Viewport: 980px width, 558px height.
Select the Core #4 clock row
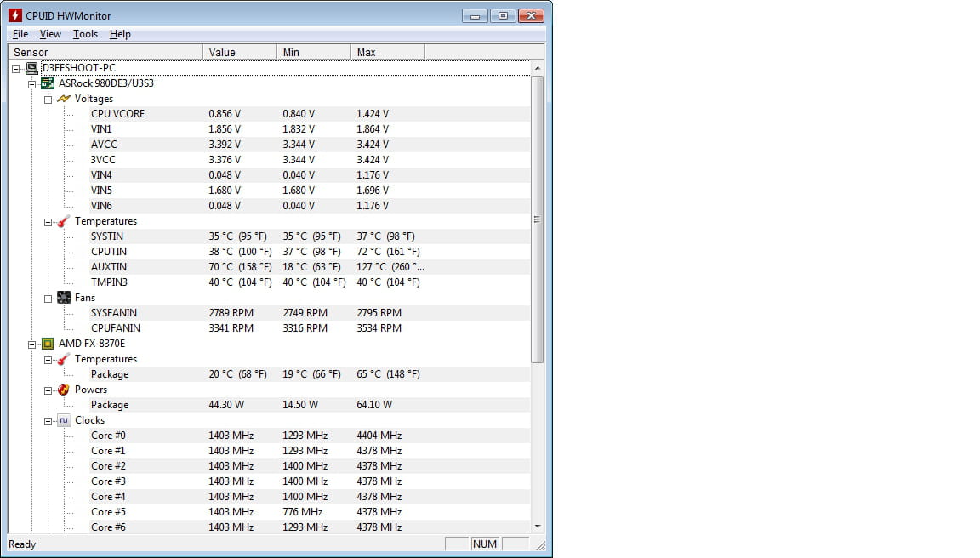coord(310,497)
